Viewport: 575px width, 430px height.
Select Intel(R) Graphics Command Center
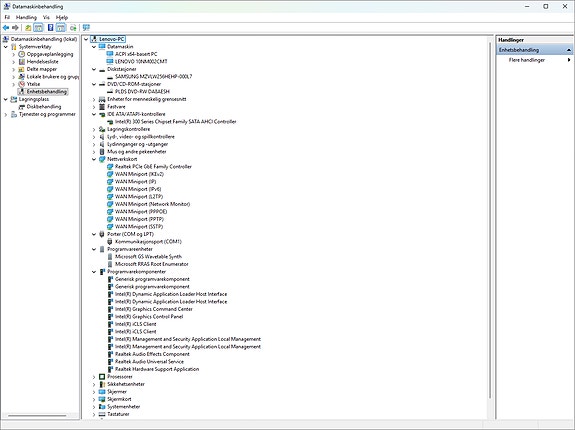[x=154, y=309]
